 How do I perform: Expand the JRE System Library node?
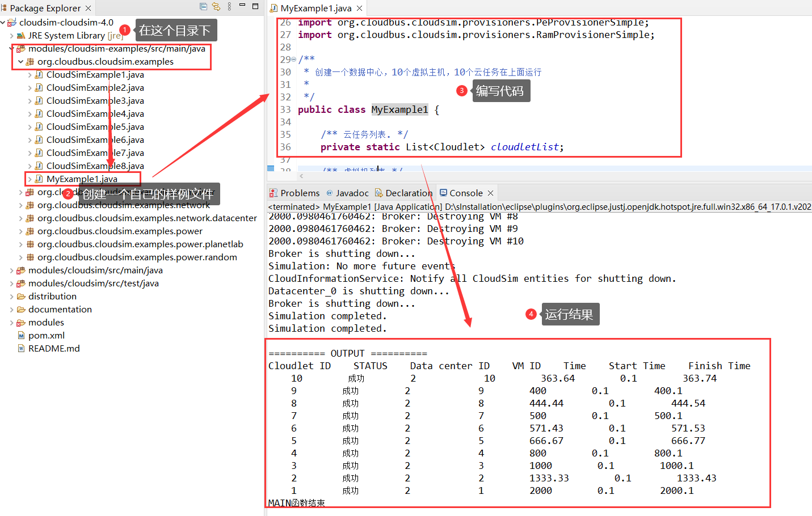(x=11, y=36)
